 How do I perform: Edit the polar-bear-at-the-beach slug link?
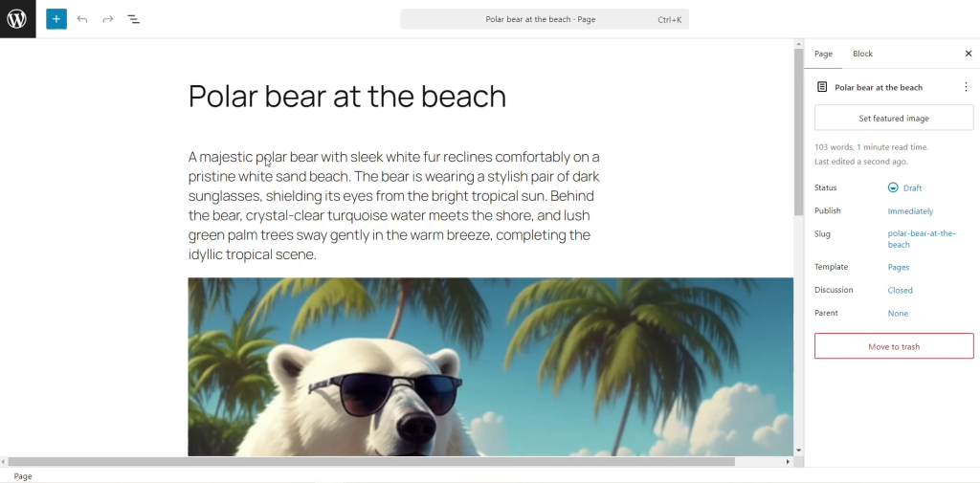922,239
